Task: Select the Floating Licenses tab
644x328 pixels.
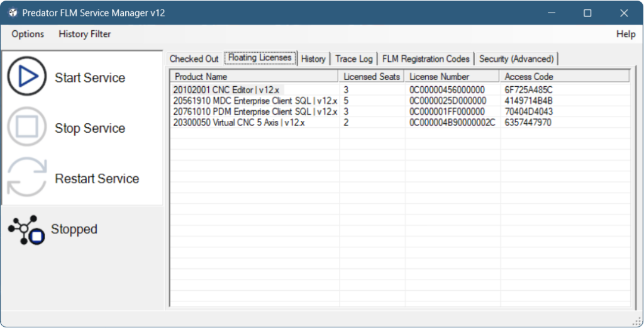Action: click(260, 58)
